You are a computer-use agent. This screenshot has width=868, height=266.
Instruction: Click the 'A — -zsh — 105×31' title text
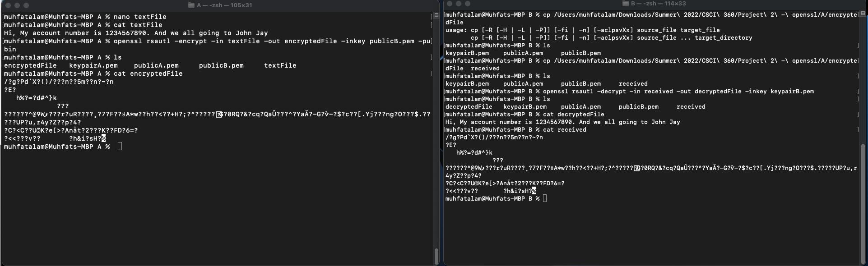(224, 5)
